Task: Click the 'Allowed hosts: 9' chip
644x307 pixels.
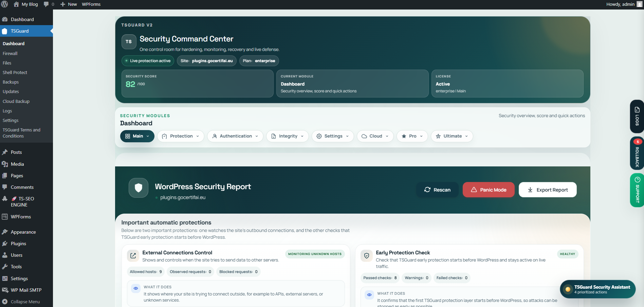Action: pos(146,272)
